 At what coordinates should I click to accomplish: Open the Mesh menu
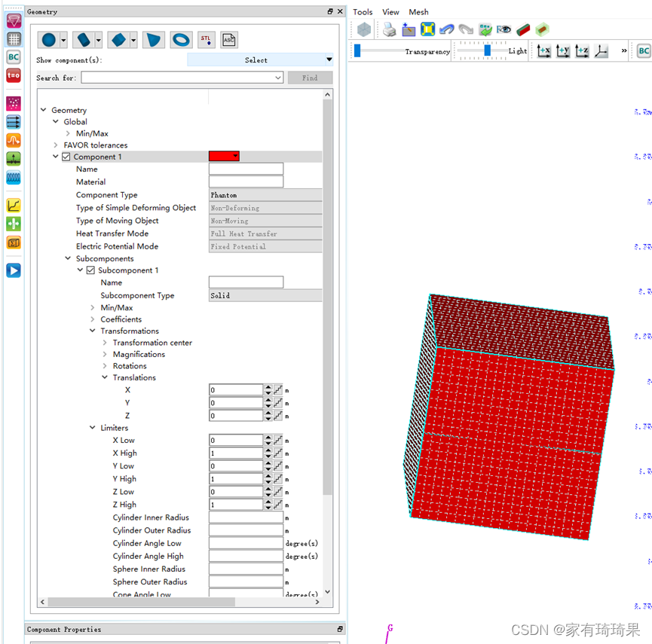tap(418, 12)
